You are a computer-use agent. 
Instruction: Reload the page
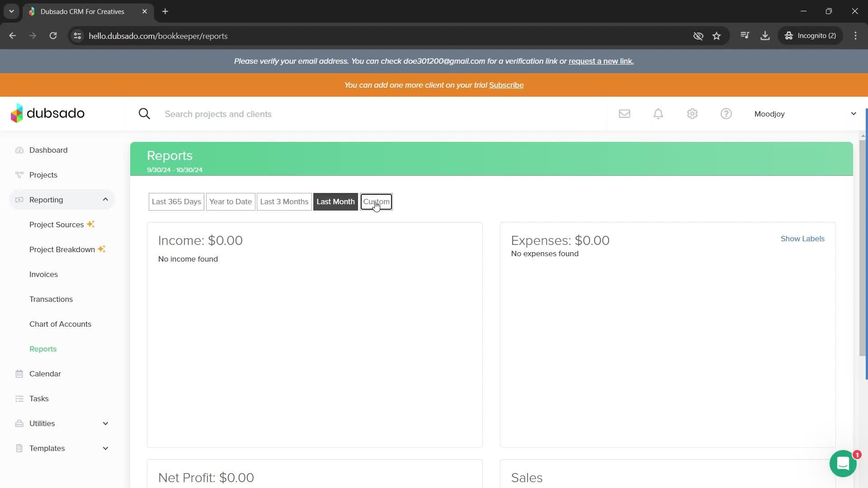tap(53, 36)
